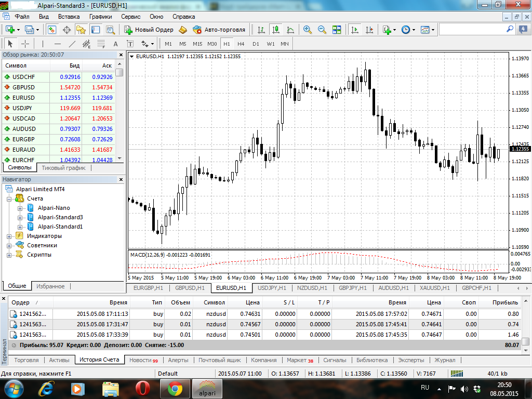
Task: Click the Market Watch scrollbar thumb
Action: coord(119,73)
